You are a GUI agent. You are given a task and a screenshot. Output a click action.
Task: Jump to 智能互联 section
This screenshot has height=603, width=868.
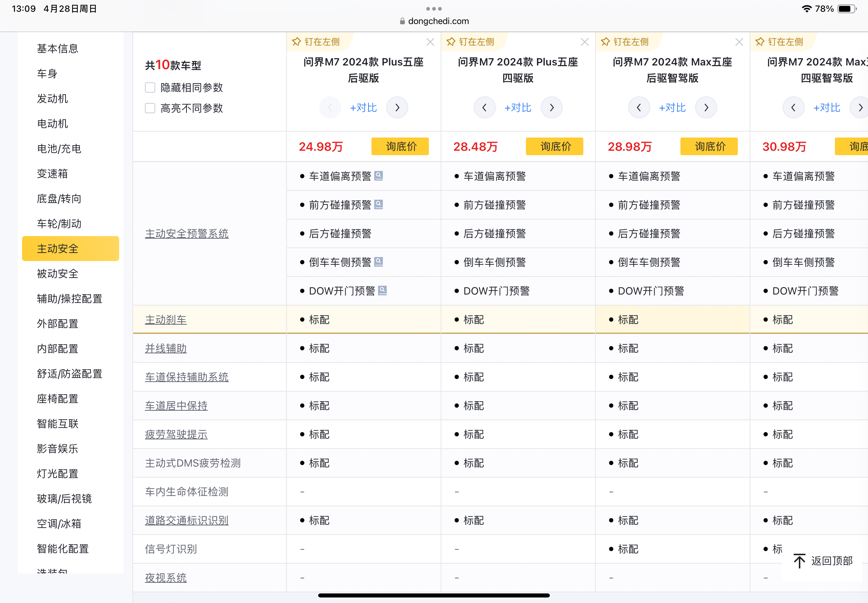click(x=57, y=424)
